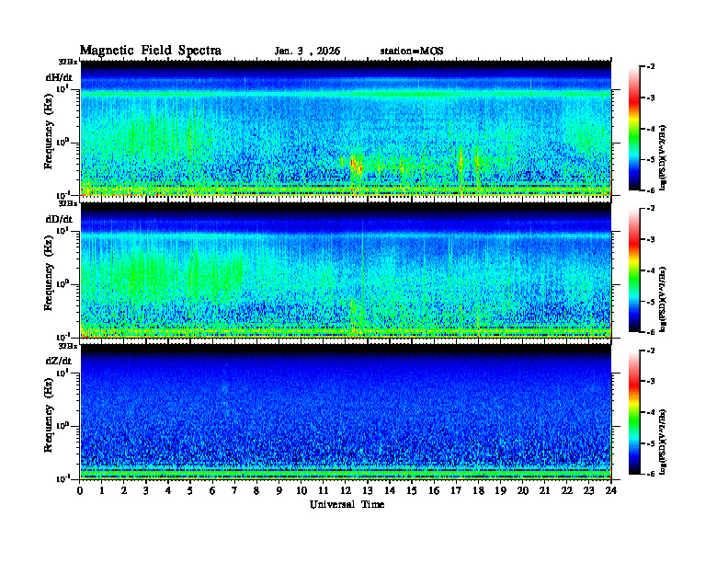The width and height of the screenshot is (728, 563).
Task: Click the -2 value on the dZ/dt color scale
Action: pyautogui.click(x=651, y=350)
